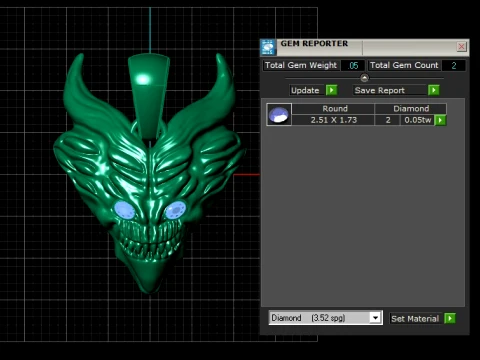
Task: Click the GEM REPORTER title bar text
Action: [314, 44]
